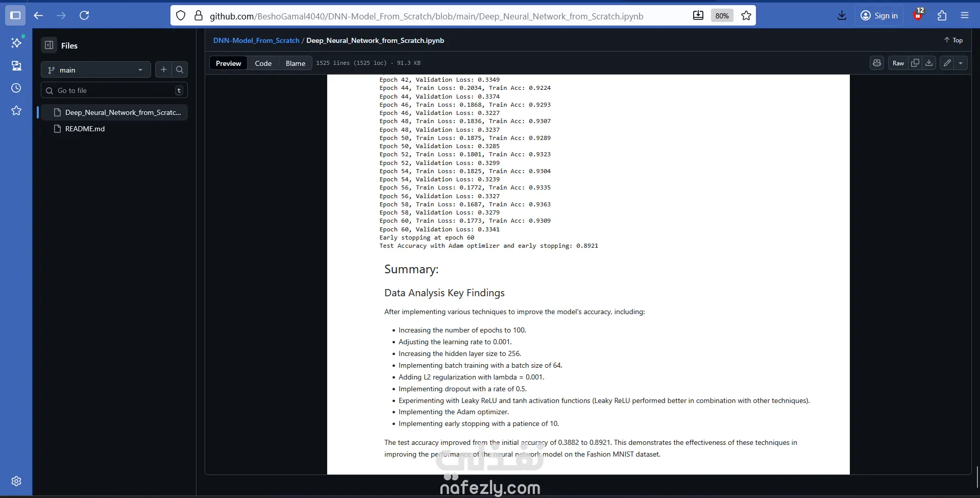Click the 'Increasing the number of epochs to 100.' bullet
Viewport: 980px width, 498px height.
tap(462, 330)
